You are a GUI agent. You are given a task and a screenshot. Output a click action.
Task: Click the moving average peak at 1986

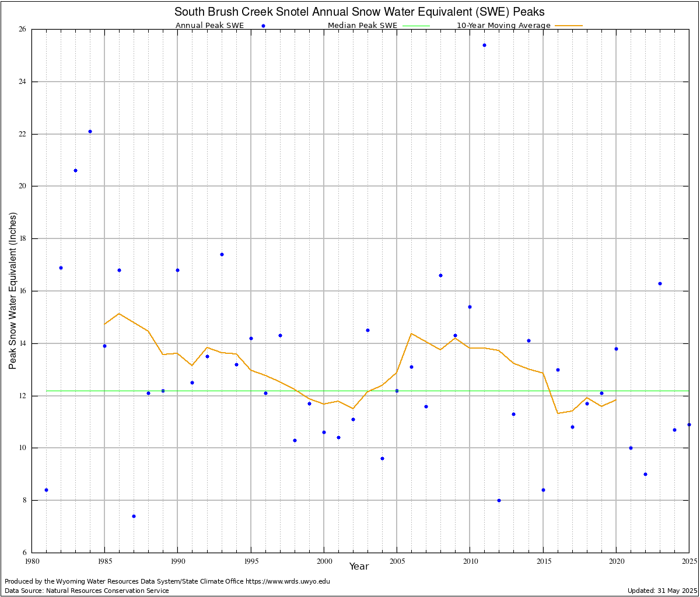click(119, 314)
